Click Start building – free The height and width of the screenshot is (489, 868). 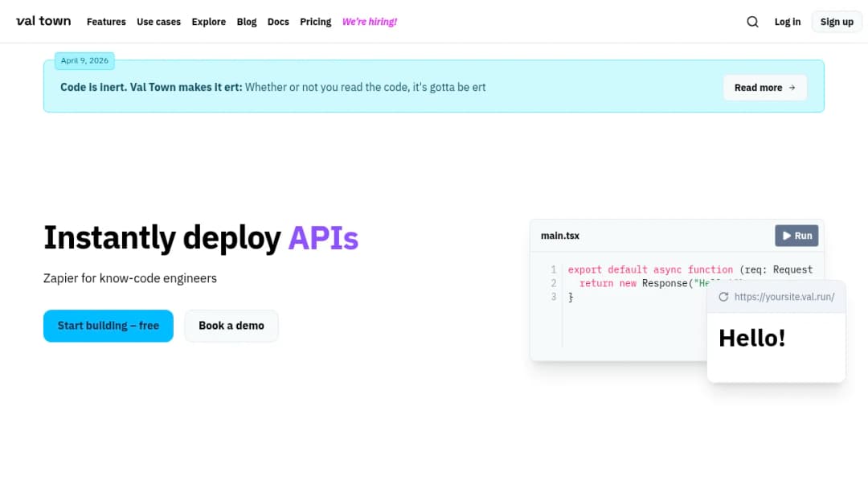pyautogui.click(x=108, y=326)
